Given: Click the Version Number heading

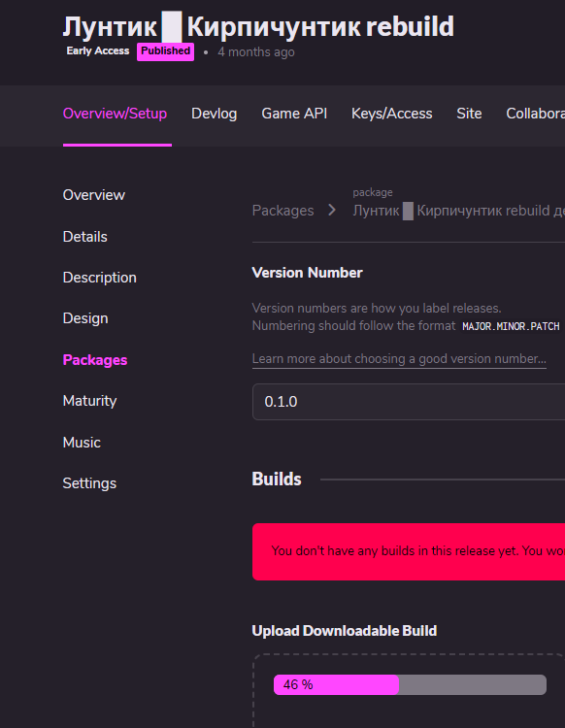Looking at the screenshot, I should click(x=307, y=273).
